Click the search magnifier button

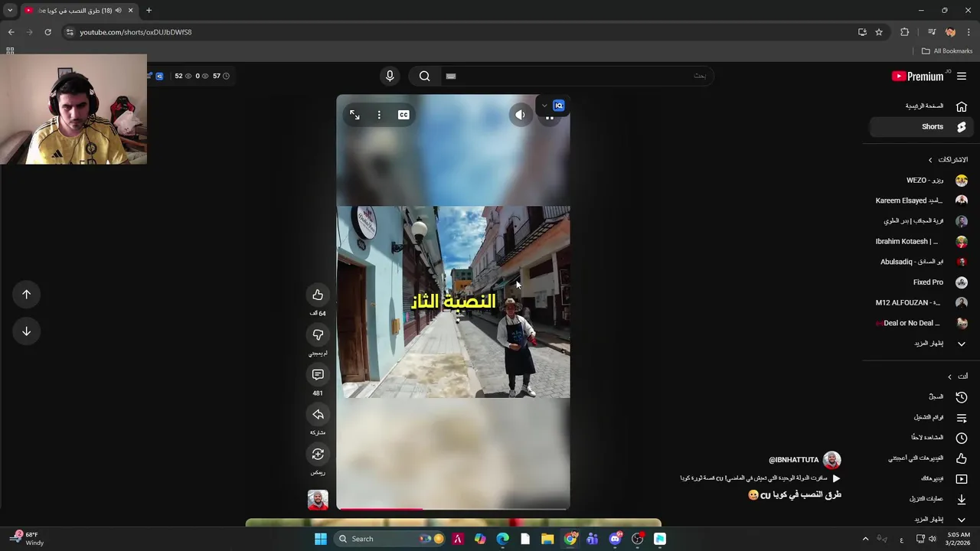[x=425, y=76]
